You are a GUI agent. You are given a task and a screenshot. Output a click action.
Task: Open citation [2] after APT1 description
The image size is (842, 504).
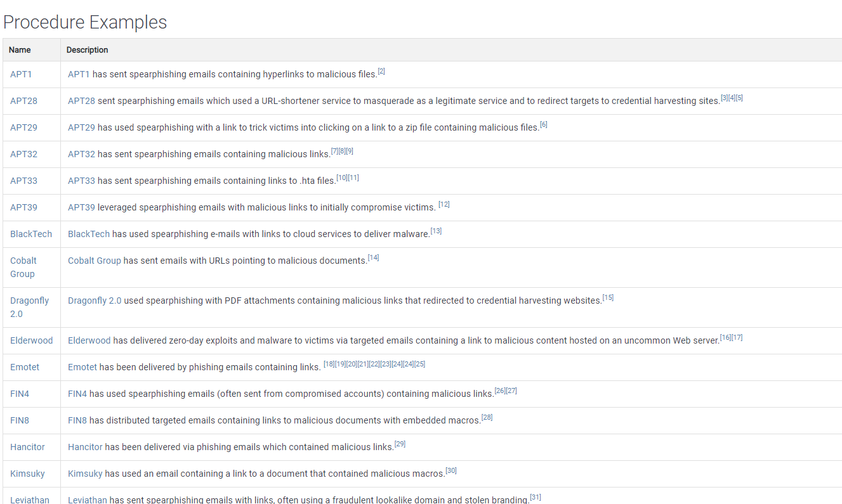coord(381,72)
